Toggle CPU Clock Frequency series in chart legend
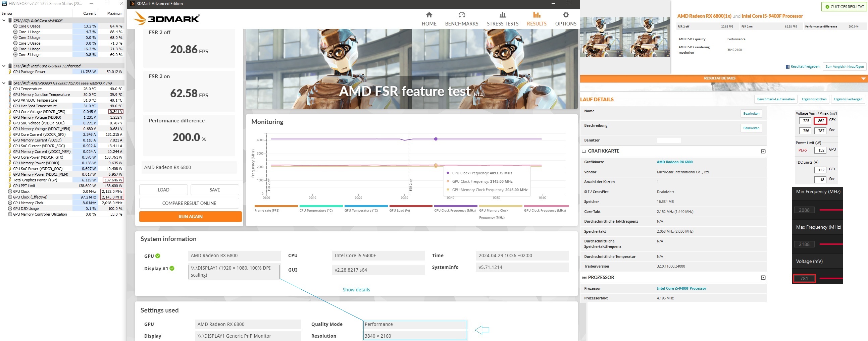This screenshot has width=868, height=341. 455,208
